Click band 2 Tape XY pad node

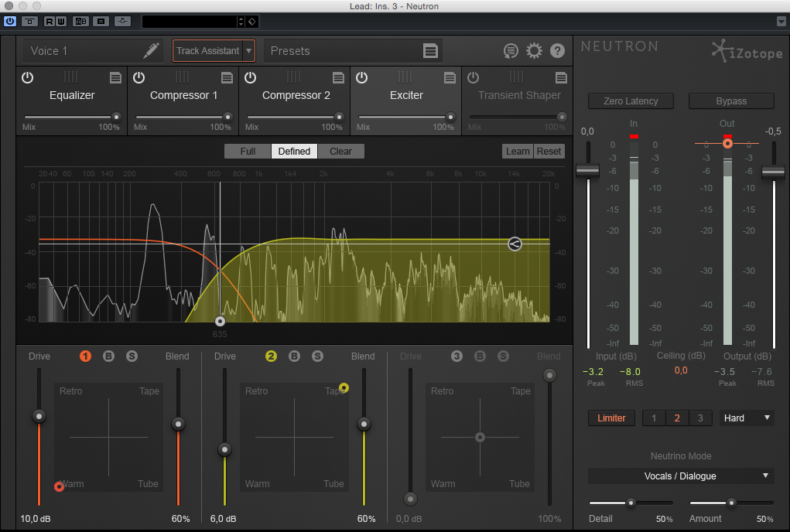pos(344,387)
